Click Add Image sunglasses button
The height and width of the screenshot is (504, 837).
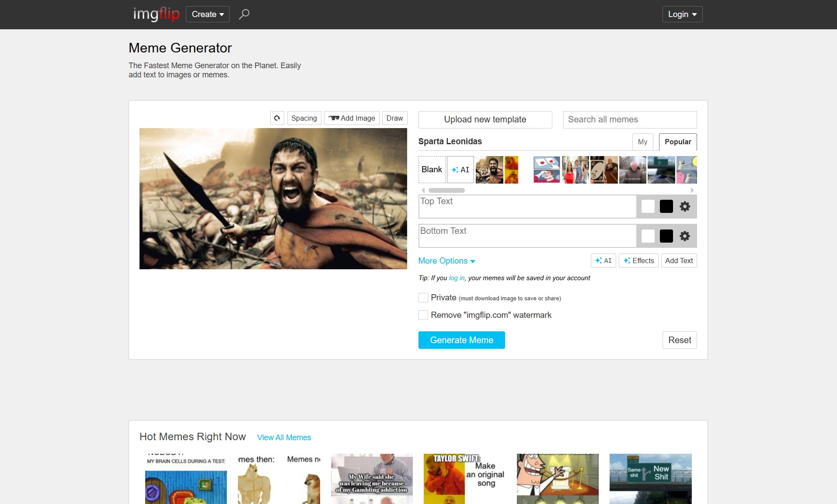352,118
